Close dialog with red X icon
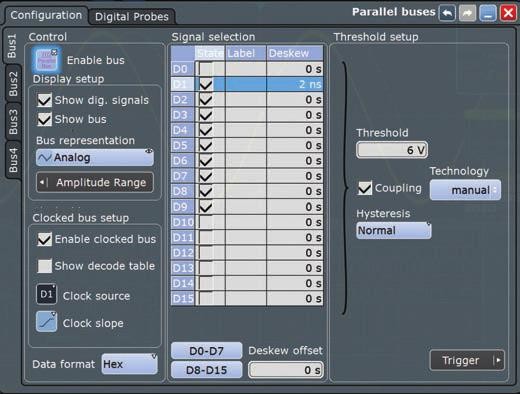520x394 pixels. click(508, 13)
